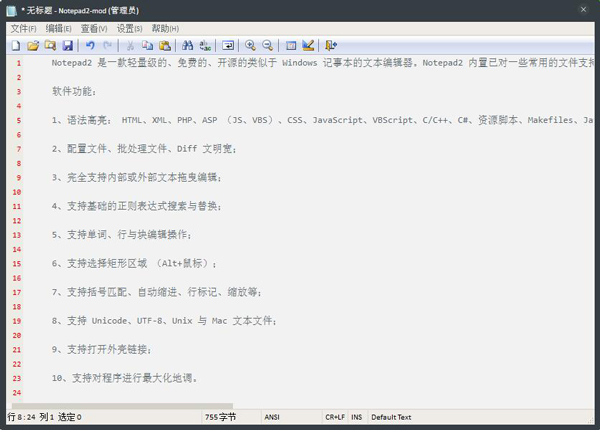Viewport: 600px width, 430px height.
Task: Zoom in with magnifier plus icon
Action: pos(250,46)
